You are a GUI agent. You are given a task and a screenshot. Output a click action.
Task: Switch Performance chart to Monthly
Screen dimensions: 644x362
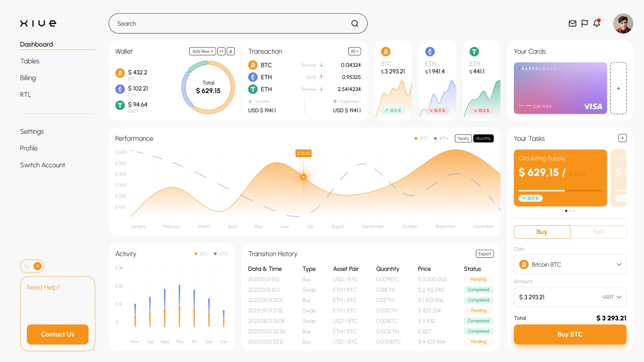click(x=483, y=138)
